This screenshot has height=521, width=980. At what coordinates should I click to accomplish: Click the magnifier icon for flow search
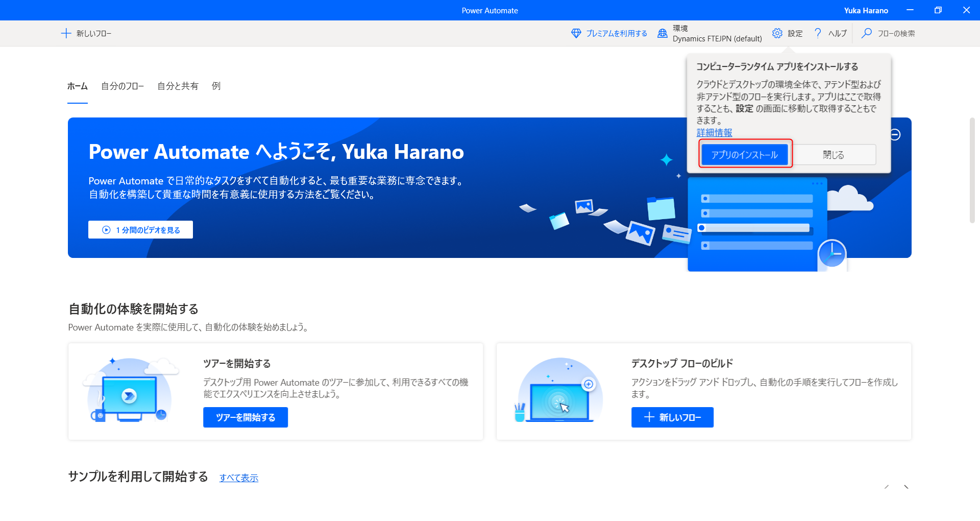pyautogui.click(x=866, y=33)
